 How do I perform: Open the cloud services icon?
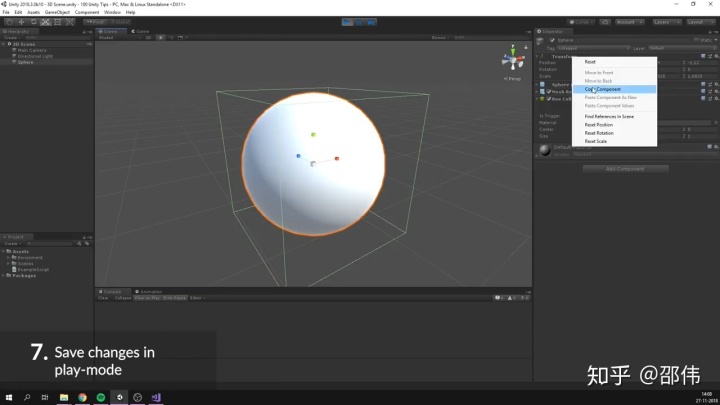point(605,22)
